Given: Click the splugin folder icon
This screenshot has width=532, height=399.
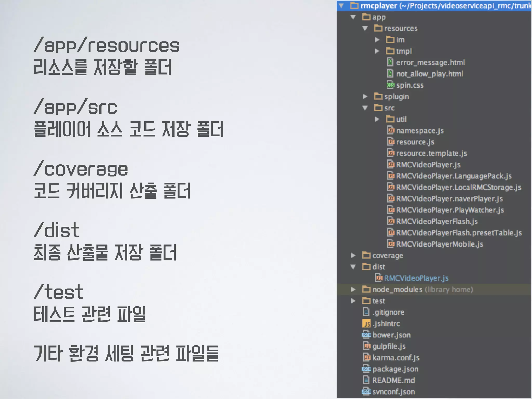Looking at the screenshot, I should [x=378, y=96].
